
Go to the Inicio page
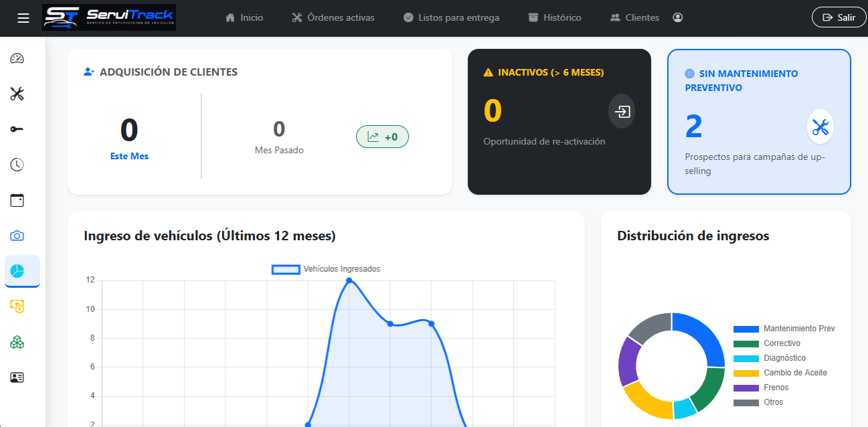pyautogui.click(x=244, y=18)
